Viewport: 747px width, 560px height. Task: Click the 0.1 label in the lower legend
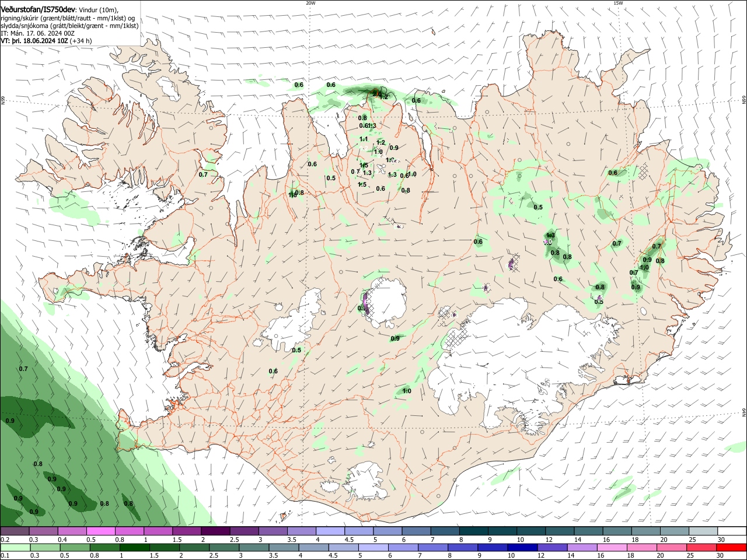click(5, 555)
